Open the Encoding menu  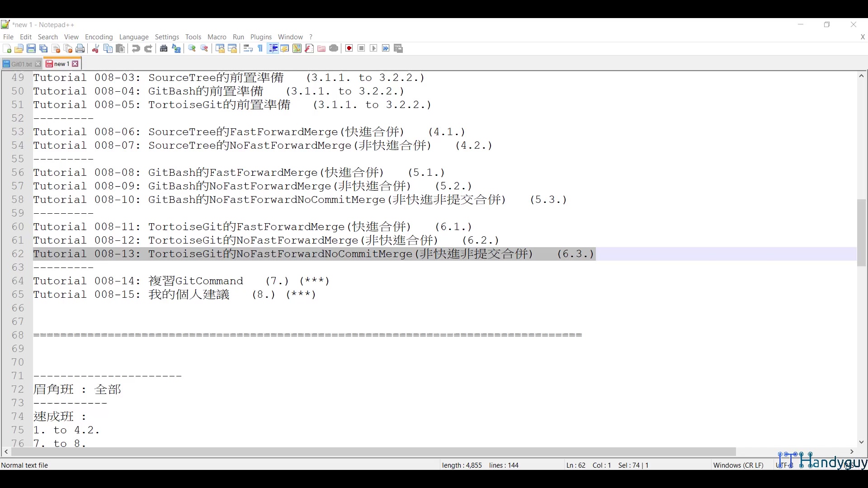[x=99, y=37]
